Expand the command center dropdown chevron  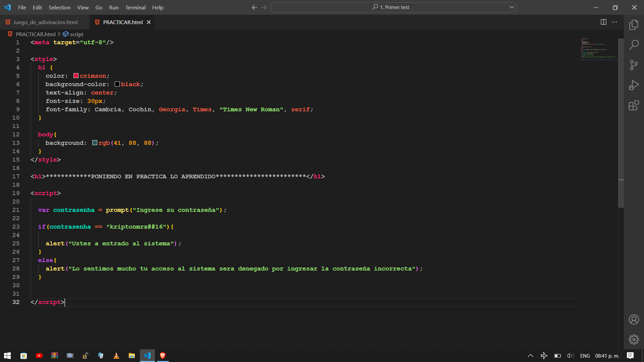(512, 7)
